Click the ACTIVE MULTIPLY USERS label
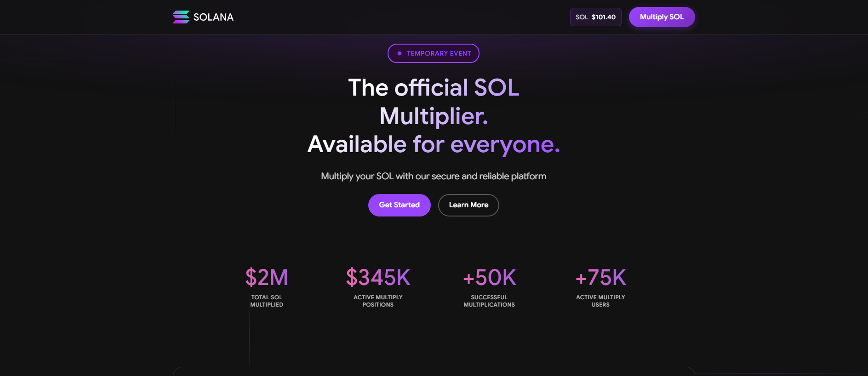The width and height of the screenshot is (868, 376). [600, 301]
